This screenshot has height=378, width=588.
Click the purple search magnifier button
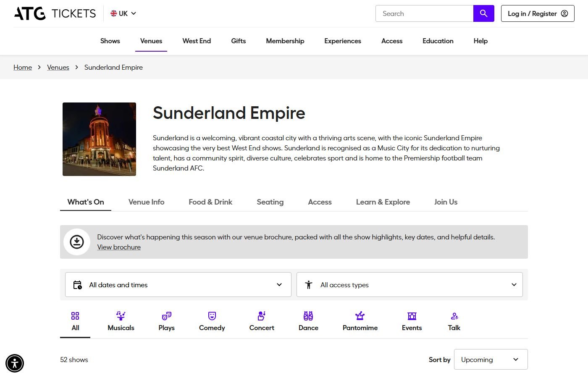click(484, 13)
